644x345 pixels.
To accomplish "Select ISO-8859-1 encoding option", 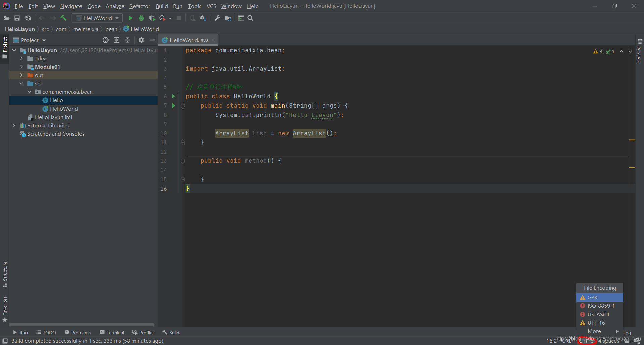I will click(x=599, y=306).
